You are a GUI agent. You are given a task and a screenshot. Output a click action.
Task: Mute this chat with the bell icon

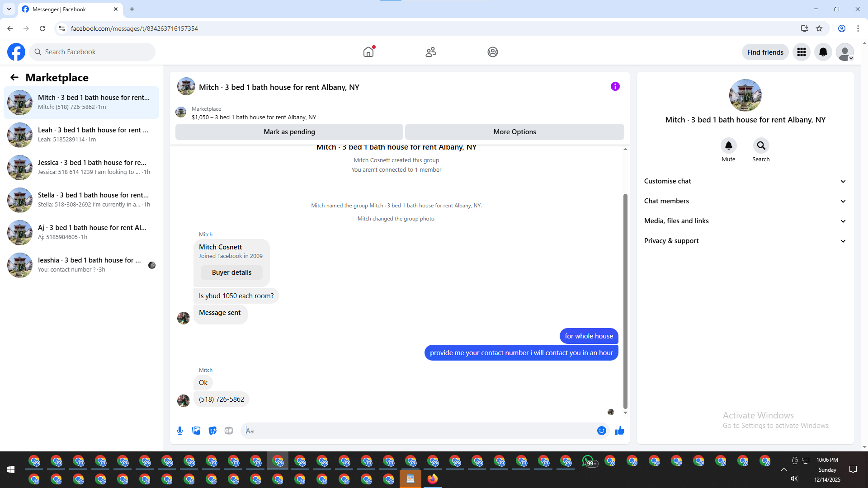point(728,145)
